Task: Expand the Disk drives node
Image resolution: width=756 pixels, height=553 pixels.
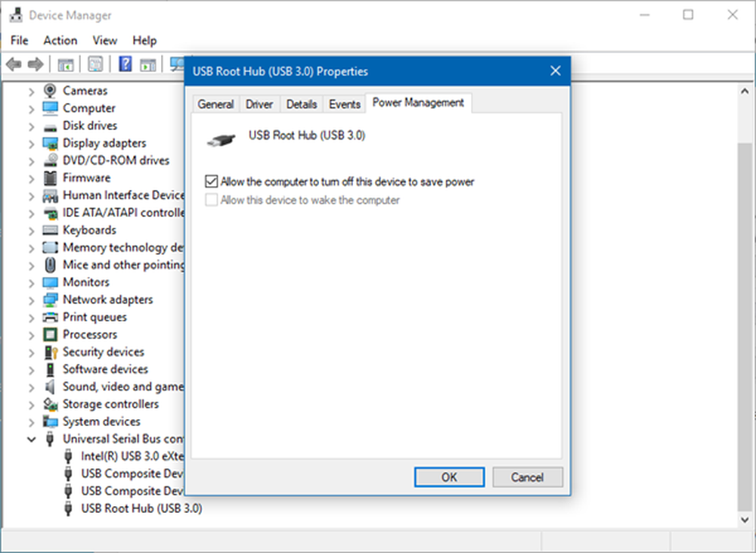Action: tap(31, 126)
